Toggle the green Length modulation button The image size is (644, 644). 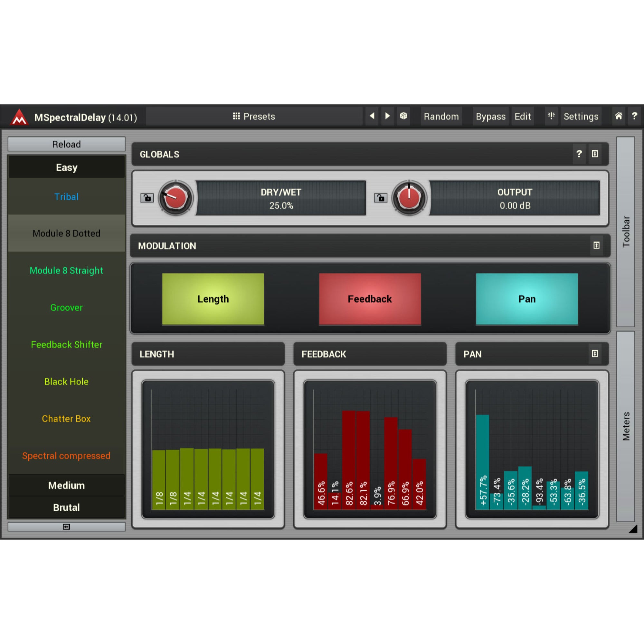(213, 299)
